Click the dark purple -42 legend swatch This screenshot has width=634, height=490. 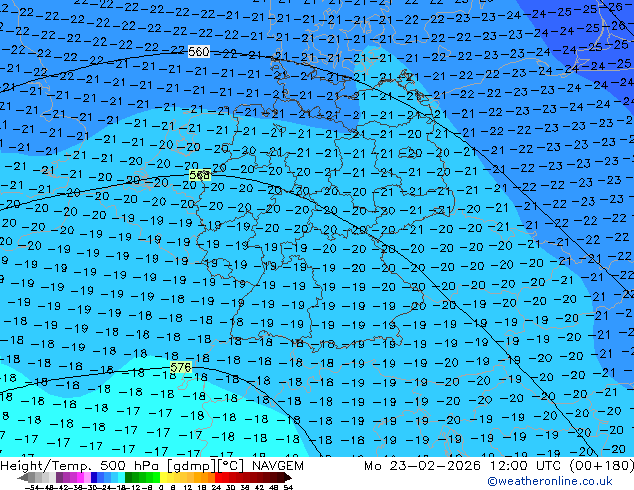(59, 477)
